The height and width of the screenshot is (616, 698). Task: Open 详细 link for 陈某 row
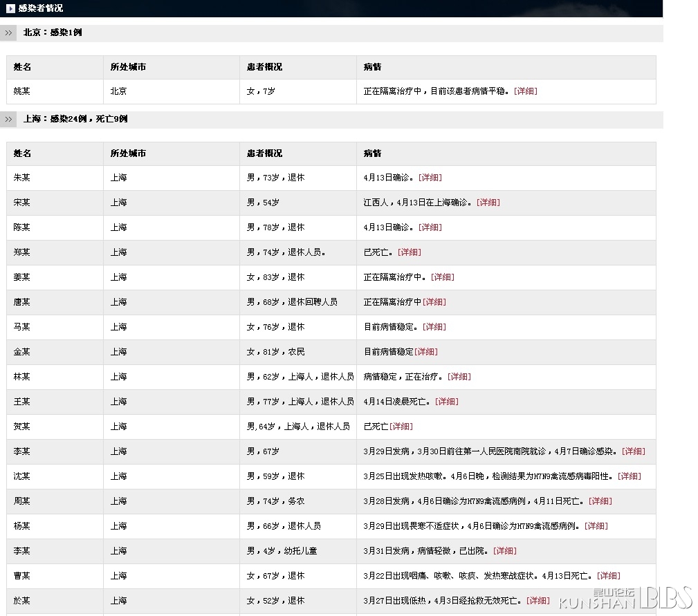click(x=430, y=227)
